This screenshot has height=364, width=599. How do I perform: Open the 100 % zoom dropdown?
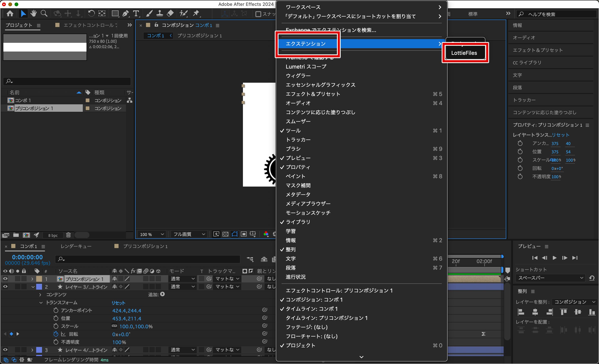pyautogui.click(x=152, y=234)
